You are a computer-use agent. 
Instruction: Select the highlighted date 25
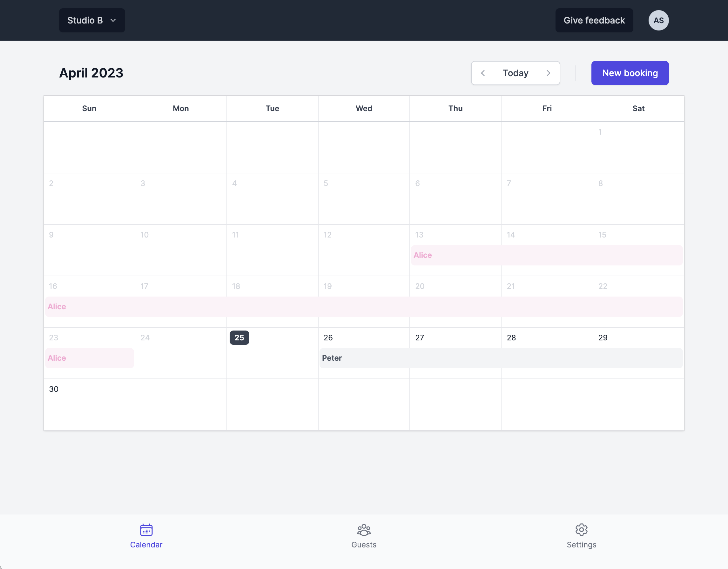tap(239, 338)
